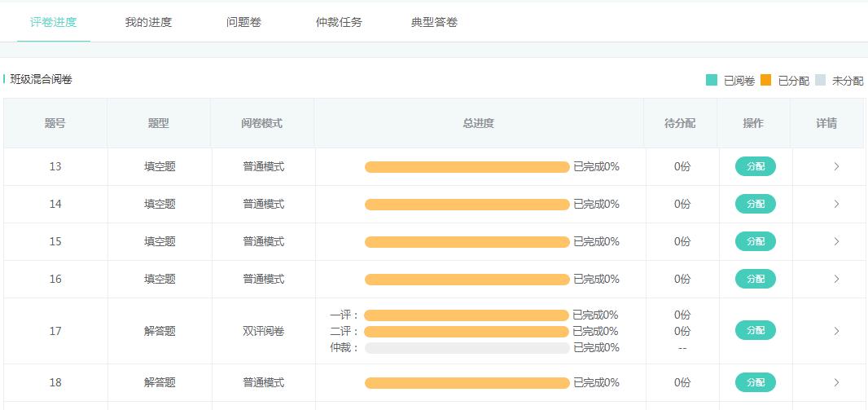868x410 pixels.
Task: Click question number 14 cell
Action: 55,204
